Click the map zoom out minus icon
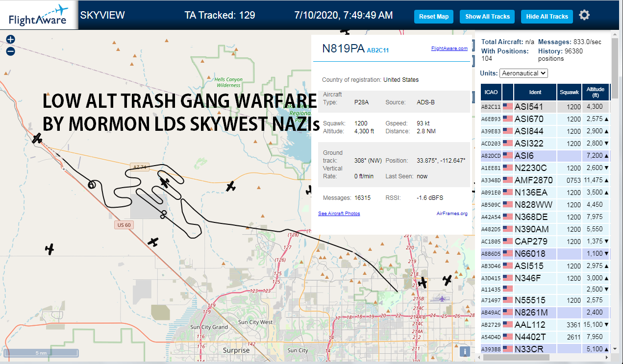This screenshot has width=623, height=364. [x=11, y=51]
